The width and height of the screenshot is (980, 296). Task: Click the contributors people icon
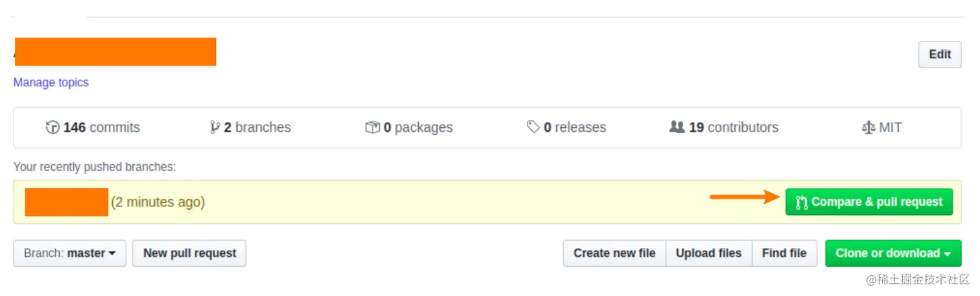677,127
